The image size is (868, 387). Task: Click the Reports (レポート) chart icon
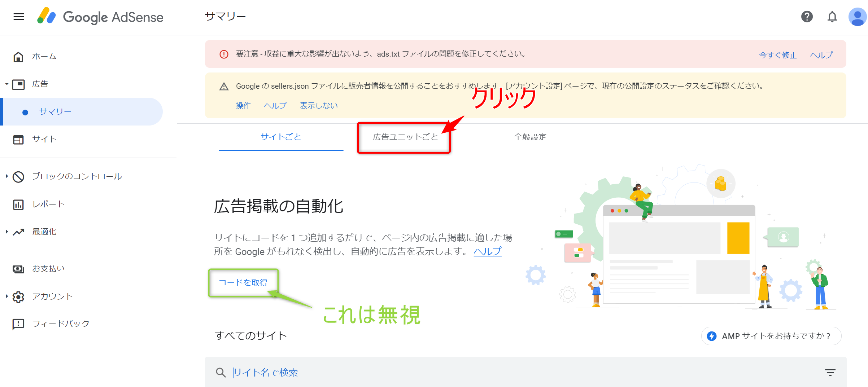[18, 205]
